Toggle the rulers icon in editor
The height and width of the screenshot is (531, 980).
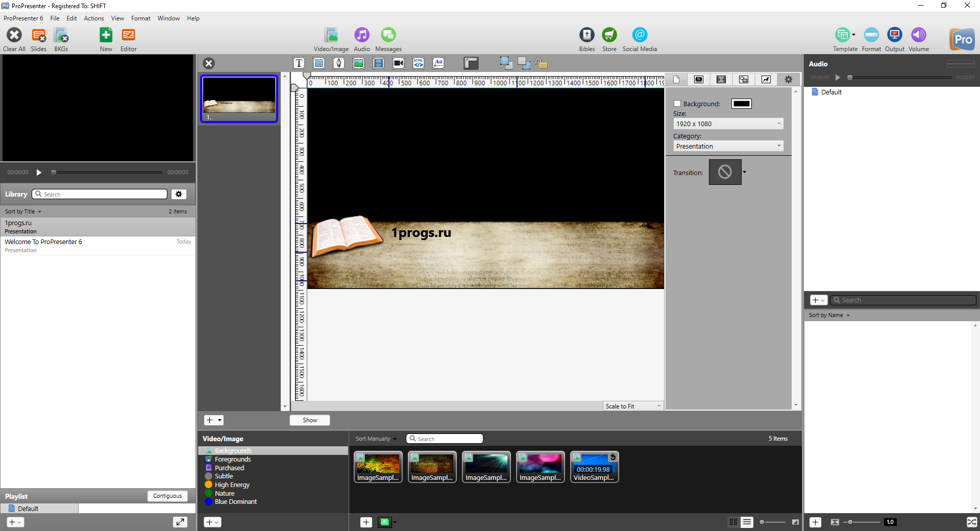point(471,63)
